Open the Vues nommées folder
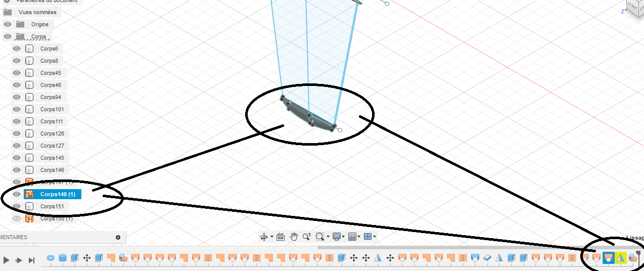The width and height of the screenshot is (644, 271). click(x=37, y=12)
